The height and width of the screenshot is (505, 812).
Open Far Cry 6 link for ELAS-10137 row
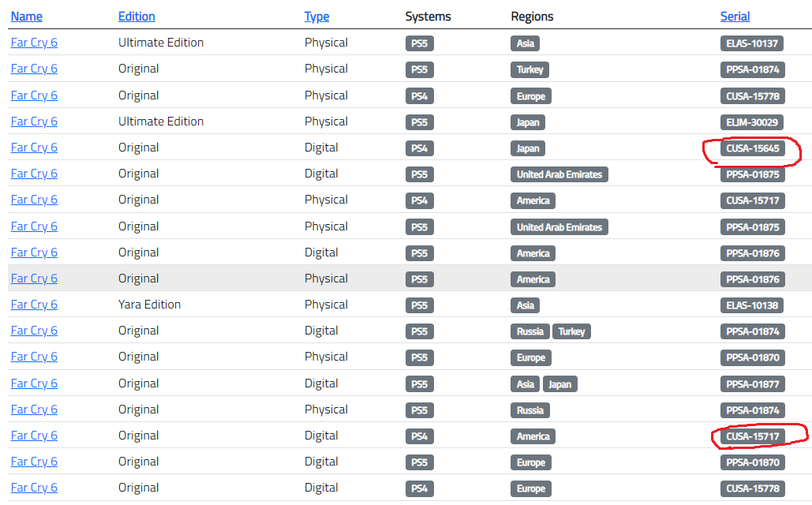pyautogui.click(x=34, y=43)
